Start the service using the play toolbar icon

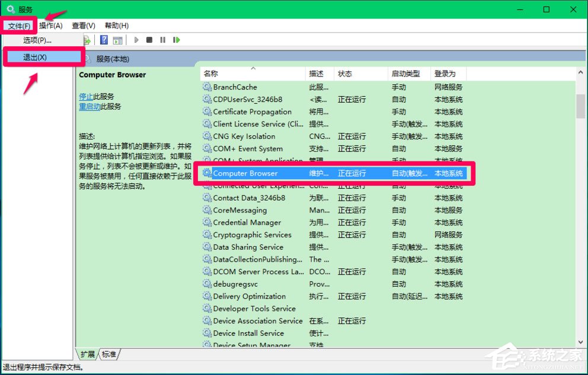136,40
